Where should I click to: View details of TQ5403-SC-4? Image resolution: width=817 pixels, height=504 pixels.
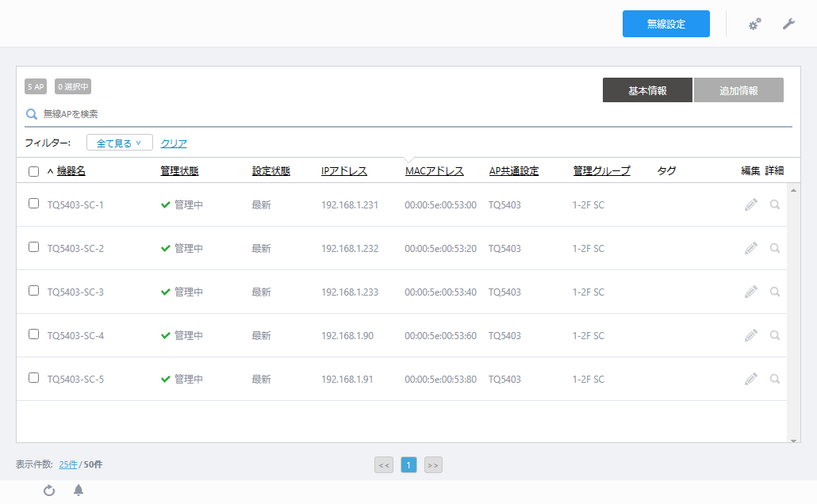(x=775, y=335)
